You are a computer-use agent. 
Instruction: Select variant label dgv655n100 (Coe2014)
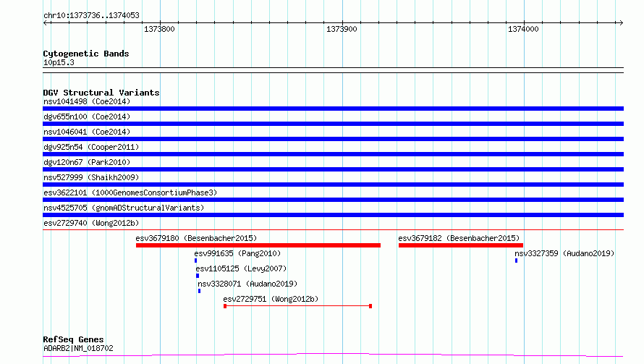[x=87, y=117]
